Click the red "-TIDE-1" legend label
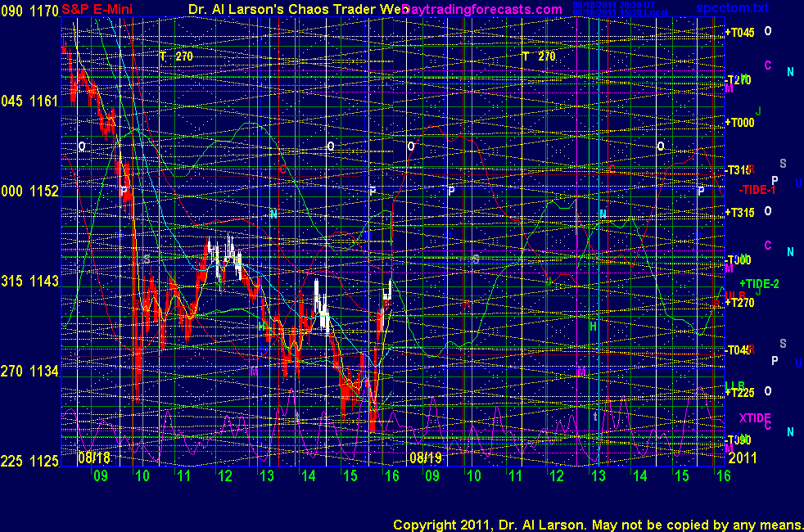 tap(757, 190)
